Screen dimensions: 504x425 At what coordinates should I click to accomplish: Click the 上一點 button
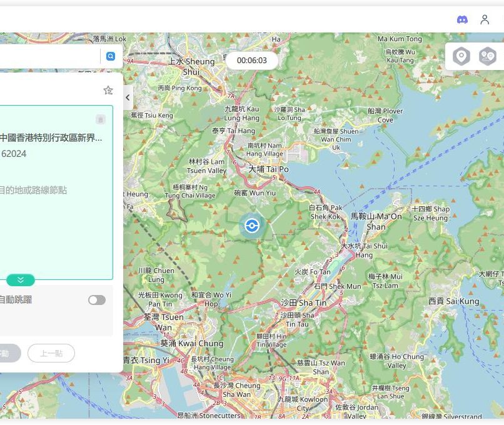(51, 353)
